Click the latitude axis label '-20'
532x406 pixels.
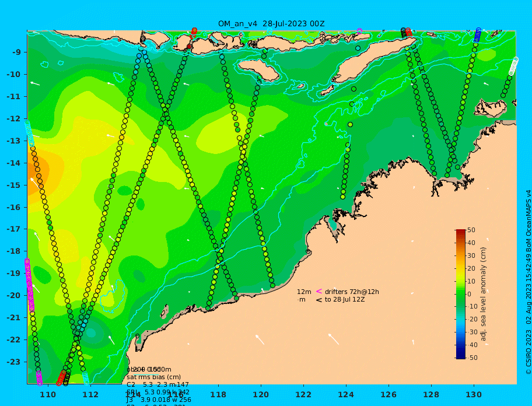click(14, 295)
